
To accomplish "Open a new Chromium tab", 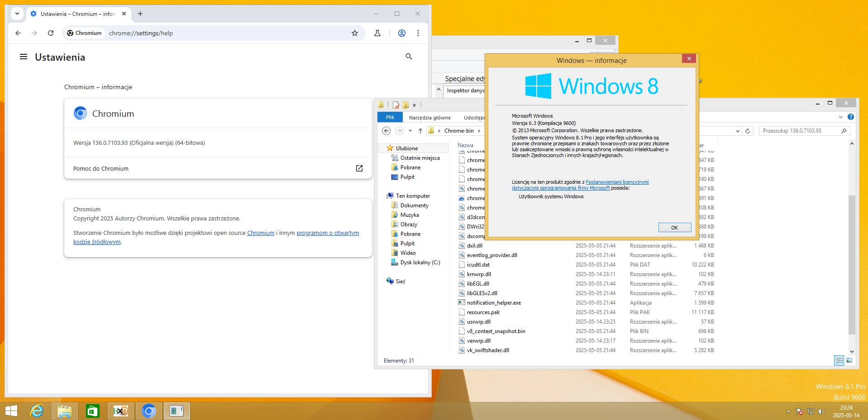I will pos(140,14).
